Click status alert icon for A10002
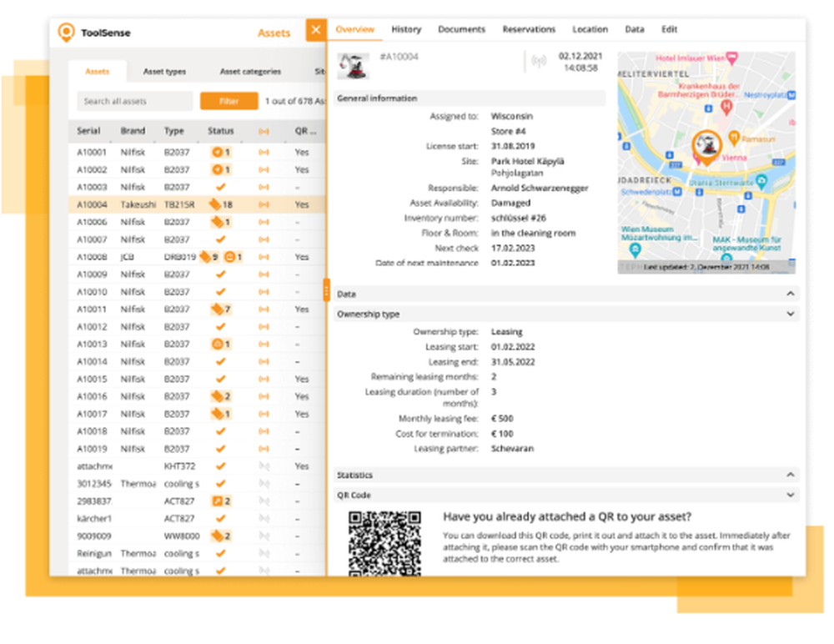834x644 pixels. (x=217, y=170)
